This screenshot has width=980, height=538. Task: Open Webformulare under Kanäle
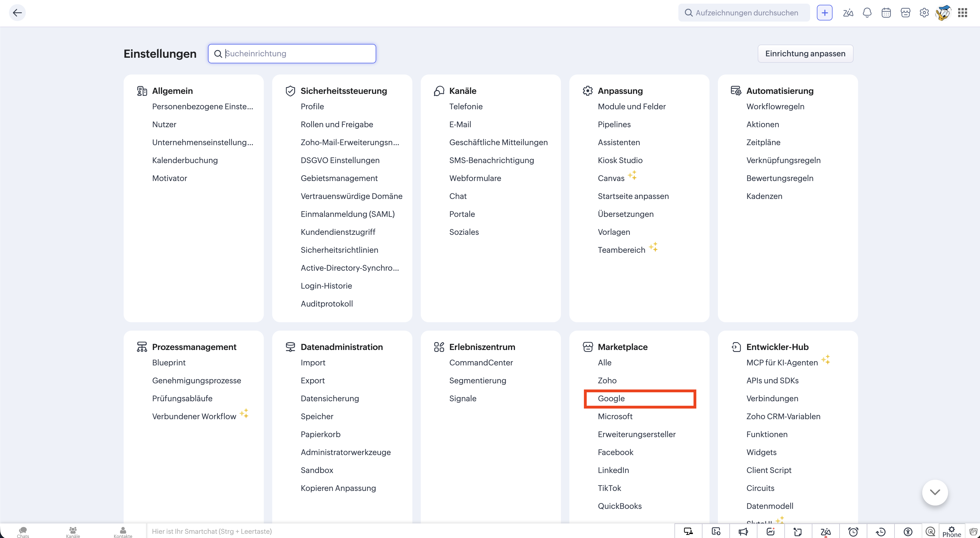[x=475, y=178]
